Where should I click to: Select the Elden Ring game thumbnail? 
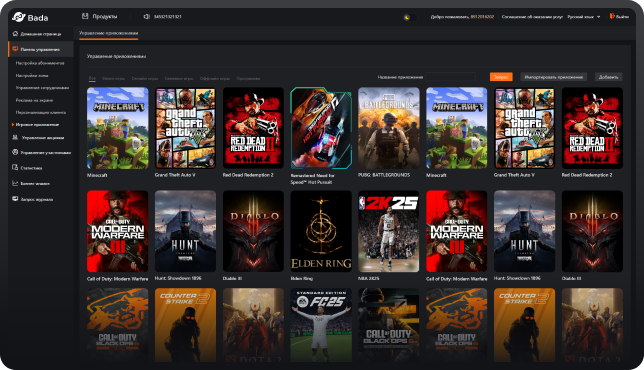pos(321,231)
